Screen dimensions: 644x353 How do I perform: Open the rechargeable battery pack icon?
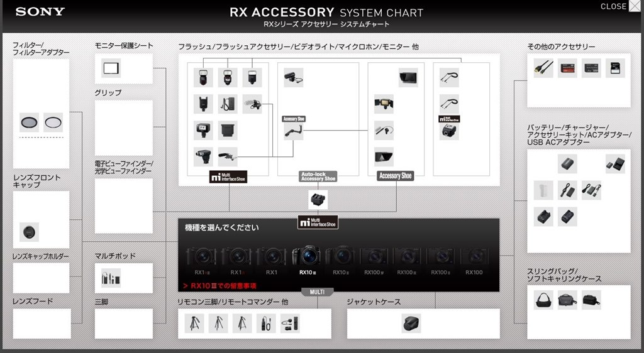pos(567,163)
